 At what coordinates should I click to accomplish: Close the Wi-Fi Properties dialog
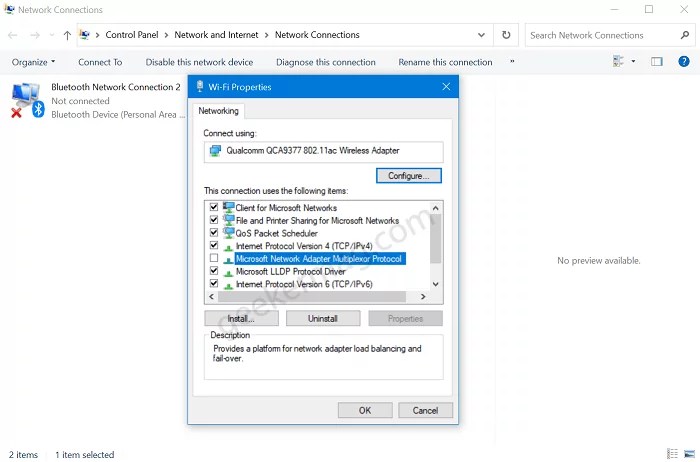pyautogui.click(x=446, y=87)
